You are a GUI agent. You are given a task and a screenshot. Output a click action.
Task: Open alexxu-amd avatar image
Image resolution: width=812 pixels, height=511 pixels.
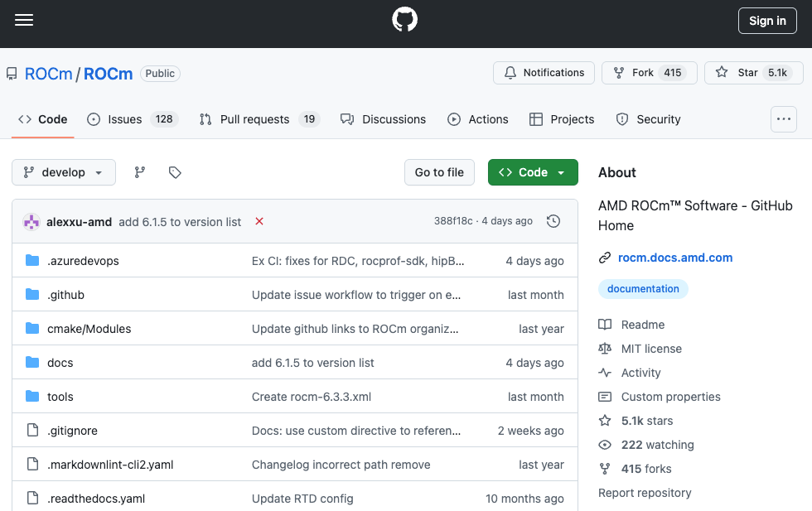coord(31,222)
